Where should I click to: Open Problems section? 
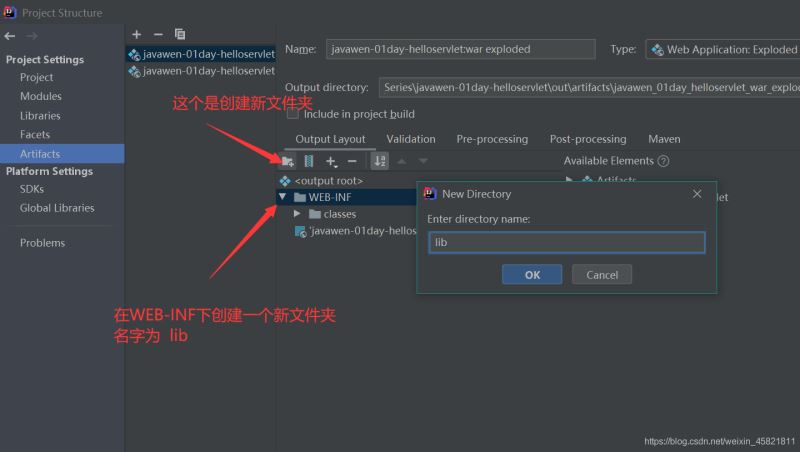pos(42,243)
